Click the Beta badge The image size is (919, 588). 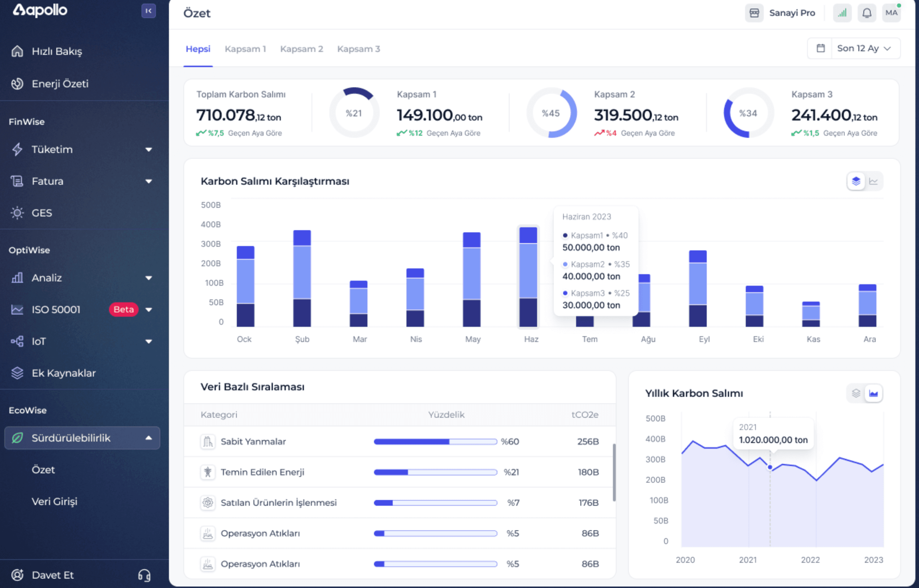coord(123,309)
